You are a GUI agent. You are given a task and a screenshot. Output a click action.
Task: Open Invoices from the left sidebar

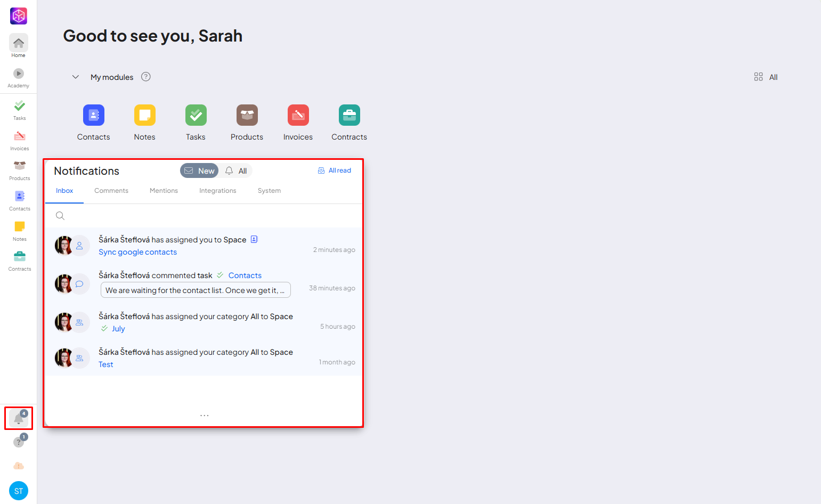(x=19, y=140)
